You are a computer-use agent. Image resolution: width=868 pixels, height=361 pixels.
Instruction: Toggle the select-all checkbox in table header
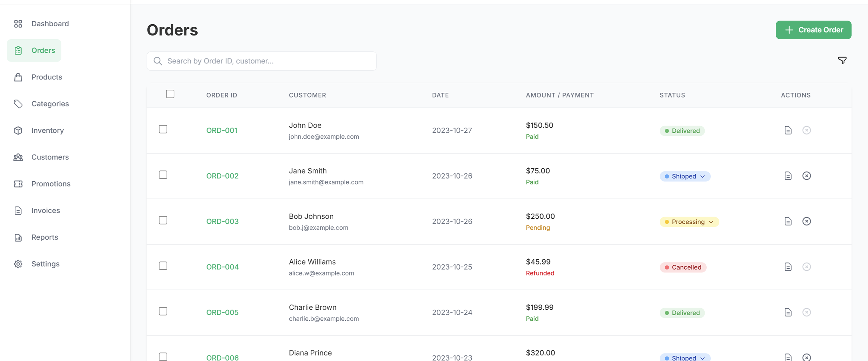(x=170, y=94)
